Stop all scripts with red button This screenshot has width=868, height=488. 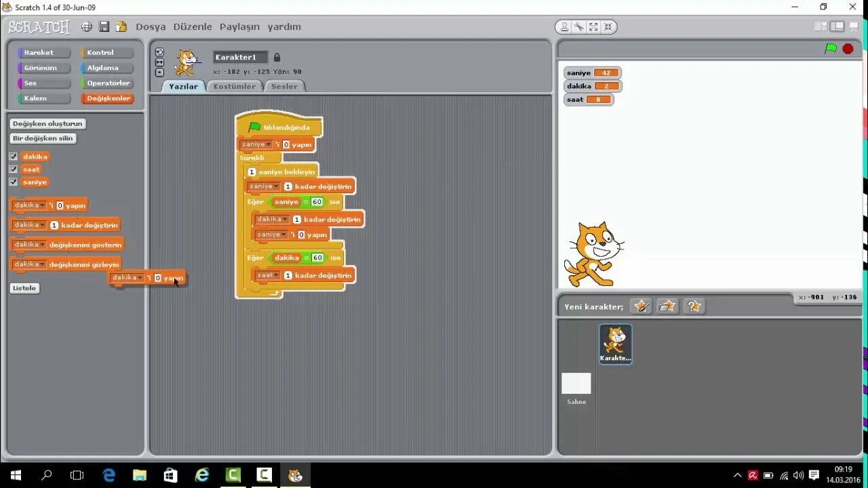point(848,49)
